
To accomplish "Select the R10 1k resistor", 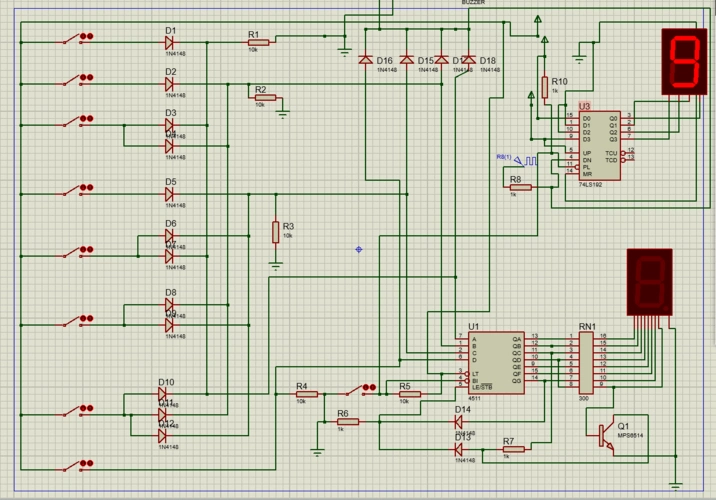I will pos(545,85).
